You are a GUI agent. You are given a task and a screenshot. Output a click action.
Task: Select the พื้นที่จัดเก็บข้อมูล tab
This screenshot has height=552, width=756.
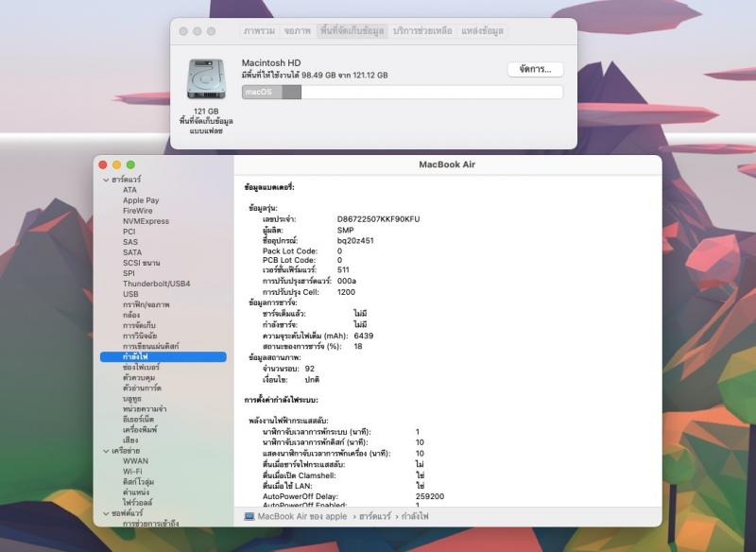pyautogui.click(x=352, y=31)
